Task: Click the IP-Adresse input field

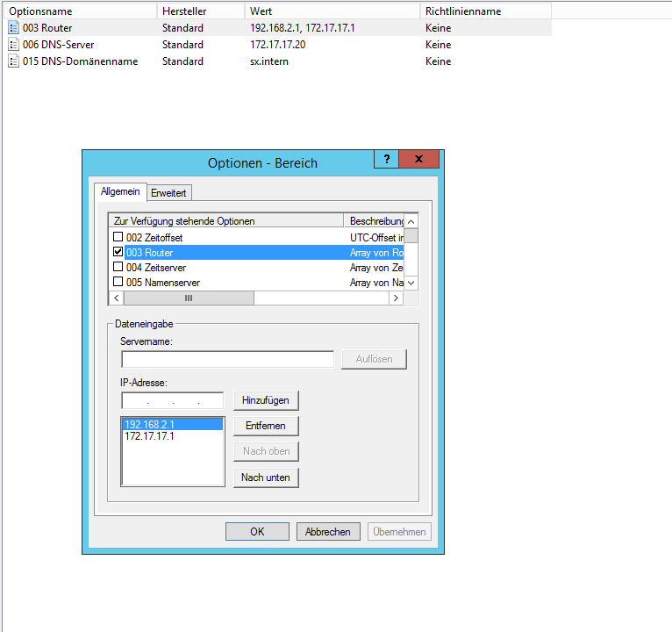Action: point(173,400)
